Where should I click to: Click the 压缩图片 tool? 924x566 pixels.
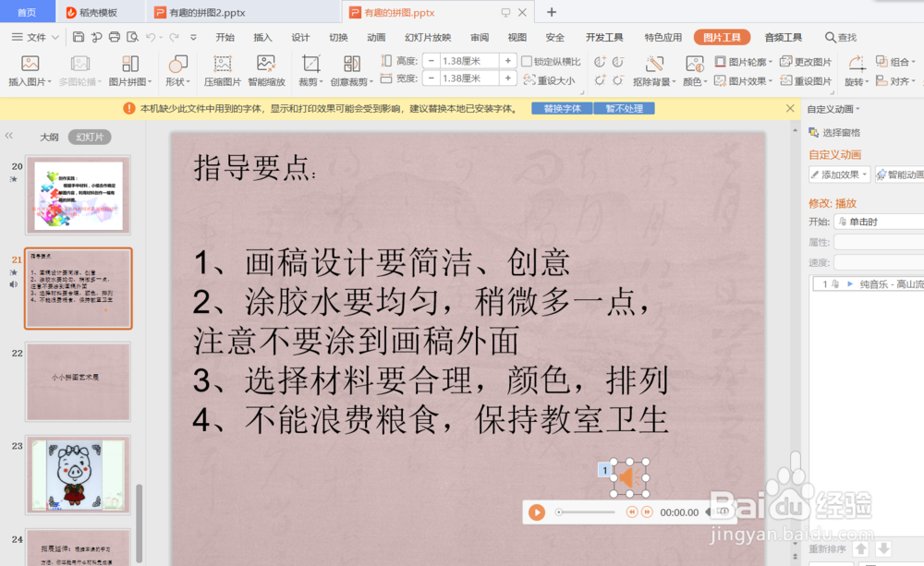click(222, 69)
